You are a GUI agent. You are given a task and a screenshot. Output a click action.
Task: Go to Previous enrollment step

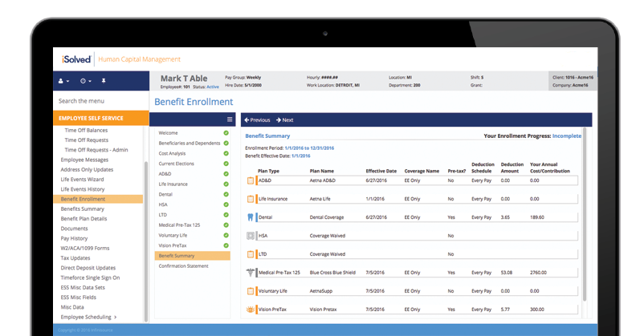click(x=257, y=120)
